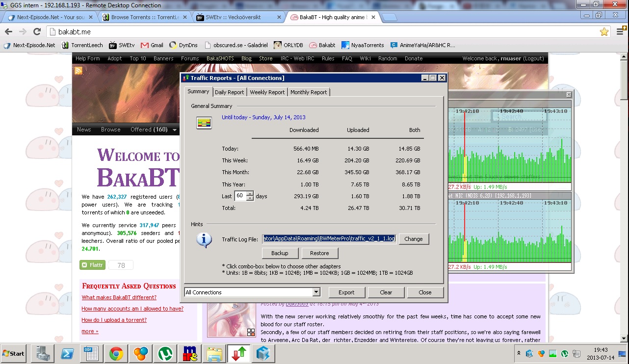Click the BWMeter red-green arrows taskbar icon
This screenshot has height=364, width=629.
[238, 353]
